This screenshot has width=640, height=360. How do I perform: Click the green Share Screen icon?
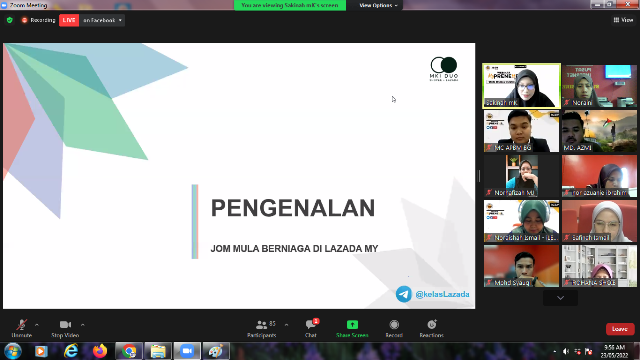coord(352,324)
